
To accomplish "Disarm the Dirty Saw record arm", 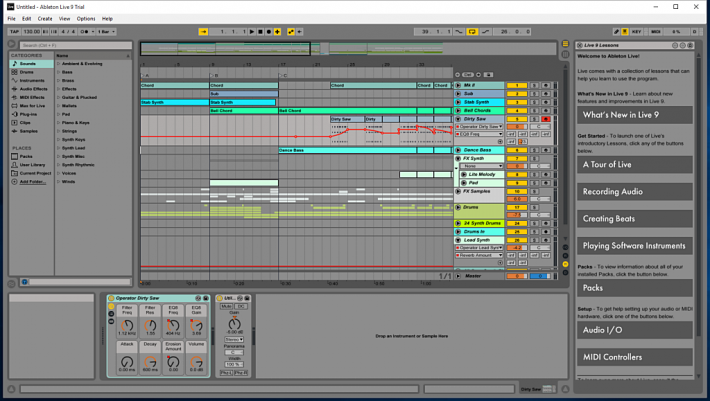I will (x=546, y=119).
